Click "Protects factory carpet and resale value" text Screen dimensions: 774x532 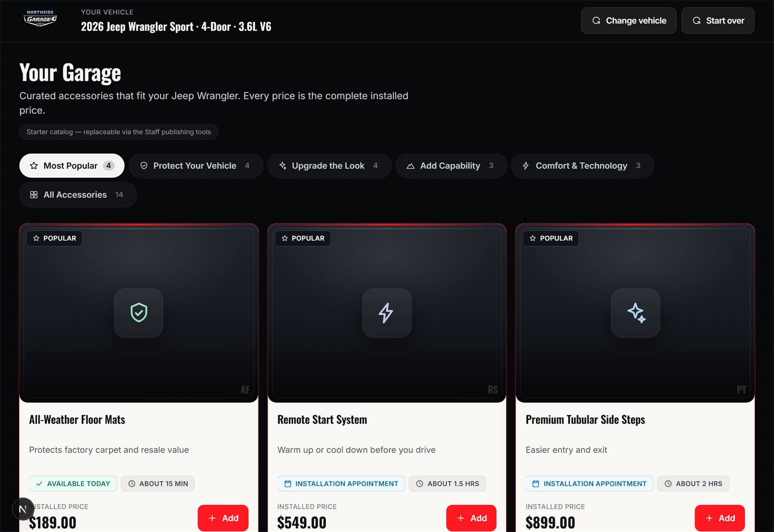tap(109, 450)
